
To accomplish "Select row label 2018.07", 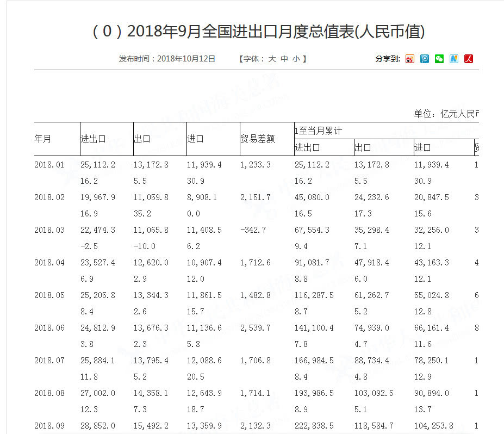I will click(x=49, y=361).
